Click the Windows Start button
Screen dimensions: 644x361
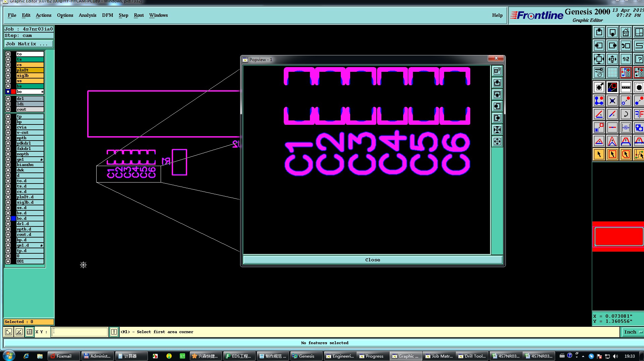[x=9, y=356]
